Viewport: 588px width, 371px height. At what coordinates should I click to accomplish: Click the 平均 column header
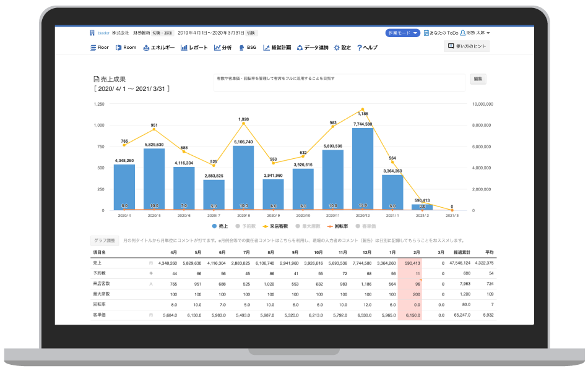pos(490,252)
